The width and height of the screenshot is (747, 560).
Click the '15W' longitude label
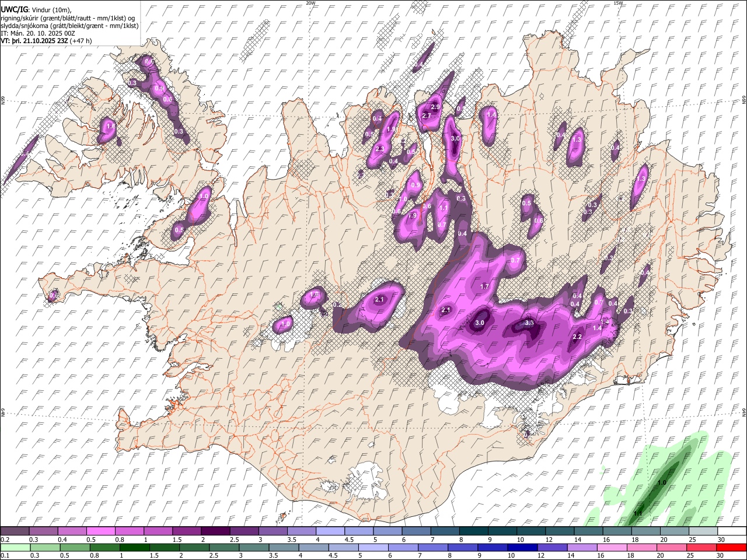[617, 3]
